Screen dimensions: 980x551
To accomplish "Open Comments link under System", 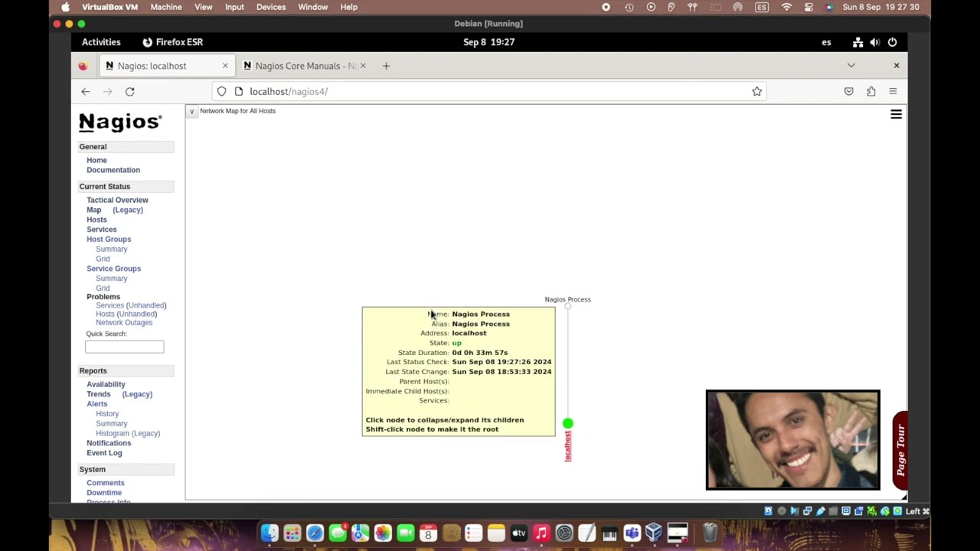I will (106, 483).
